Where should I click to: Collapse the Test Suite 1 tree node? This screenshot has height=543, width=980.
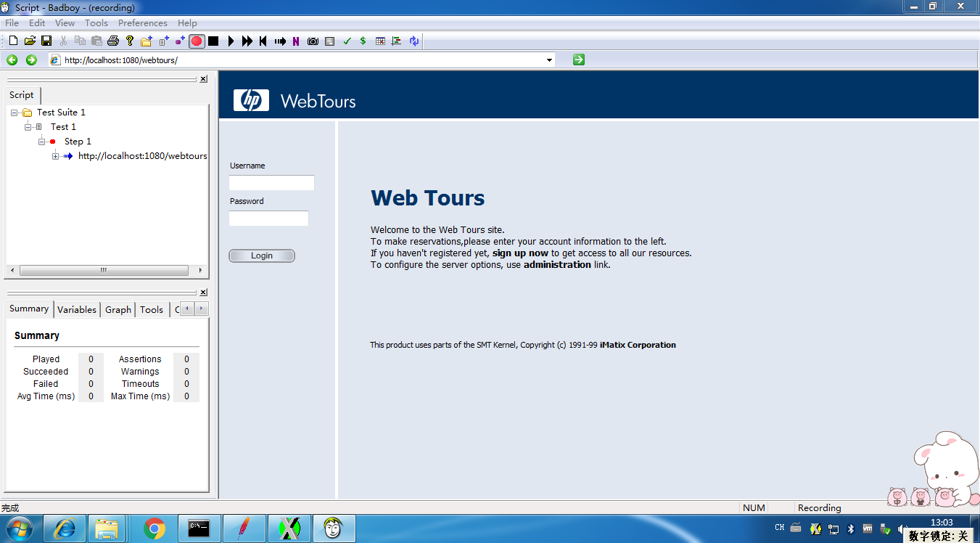(15, 113)
